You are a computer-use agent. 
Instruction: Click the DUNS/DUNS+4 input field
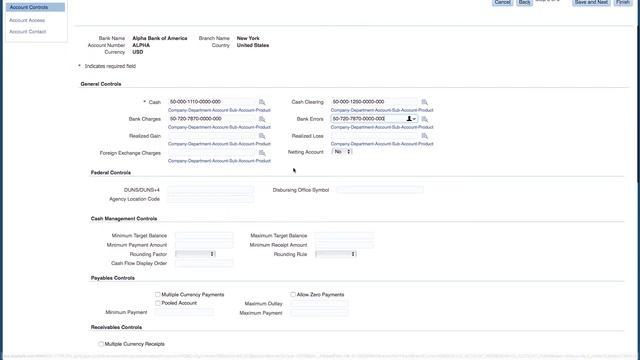point(211,190)
